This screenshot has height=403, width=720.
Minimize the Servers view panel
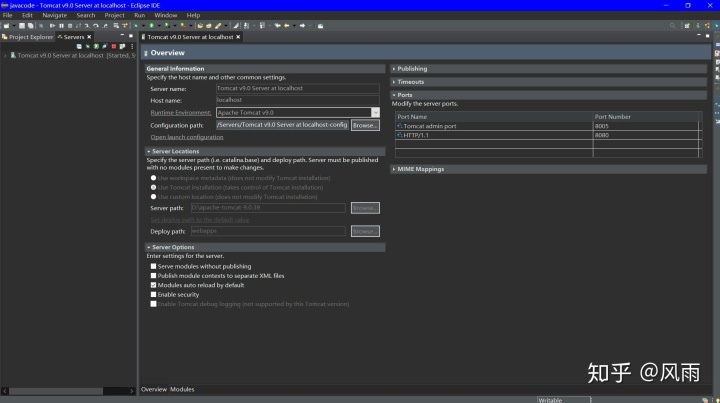coord(122,36)
